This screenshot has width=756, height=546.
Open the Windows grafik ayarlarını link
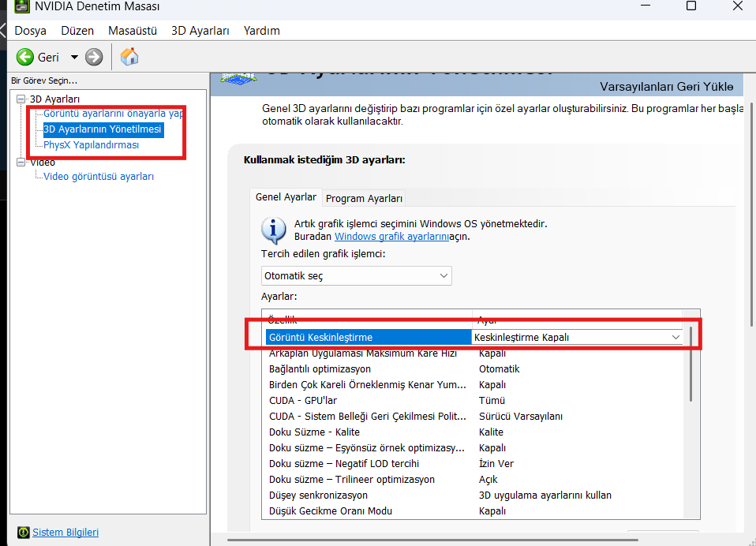(x=391, y=237)
